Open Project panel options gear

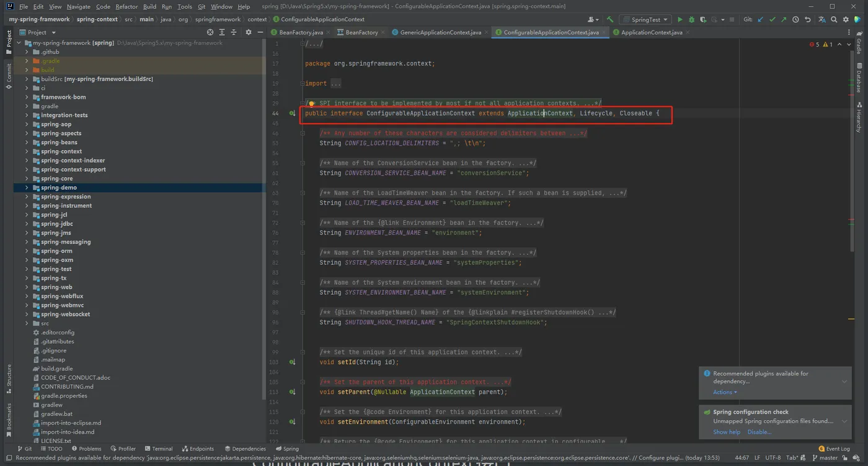point(249,32)
